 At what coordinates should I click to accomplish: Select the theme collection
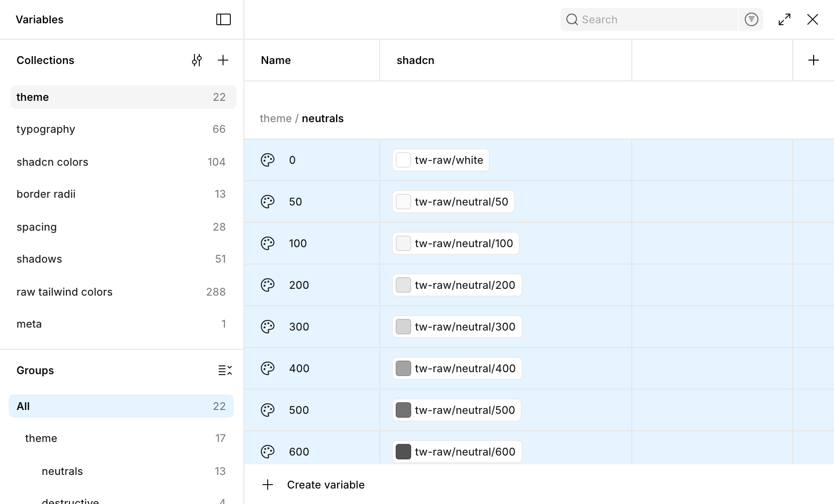click(x=123, y=97)
